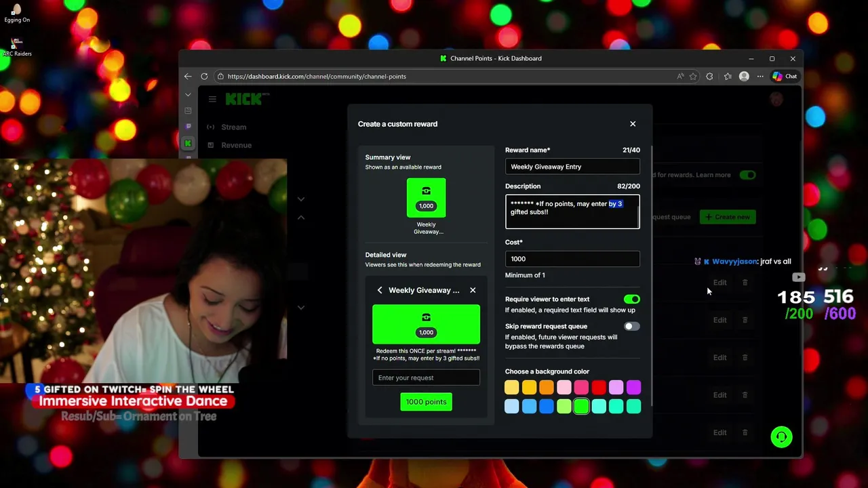Image resolution: width=868 pixels, height=488 pixels.
Task: Click the YouTube icon on the stream overlay
Action: pos(799,277)
